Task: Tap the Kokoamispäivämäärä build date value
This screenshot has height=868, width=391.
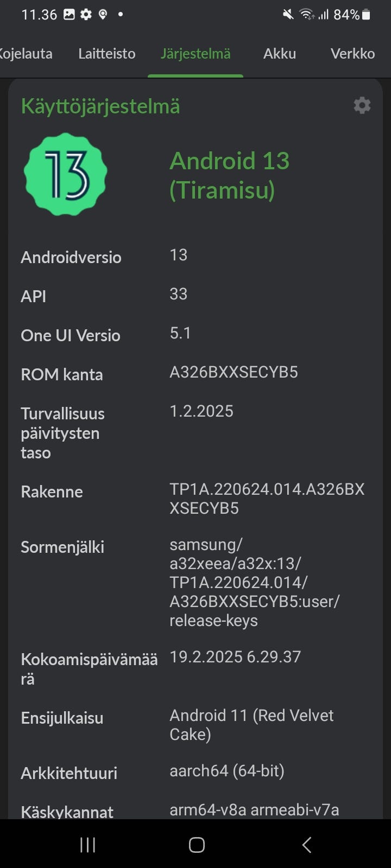Action: point(235,657)
